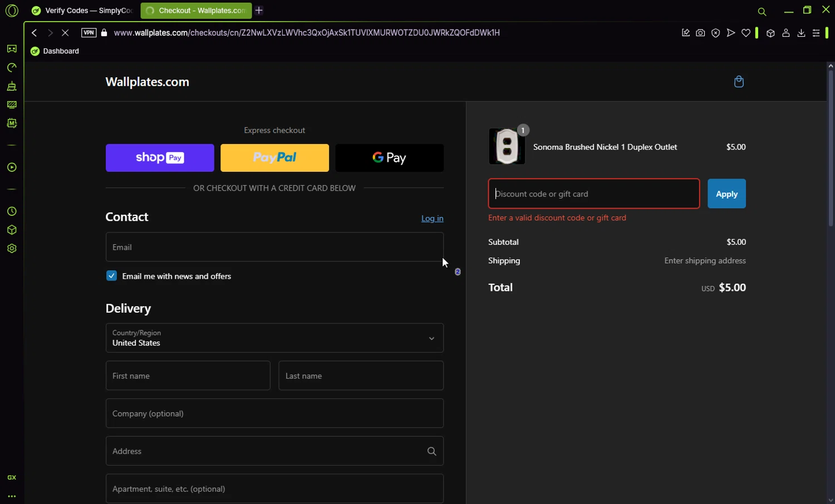This screenshot has width=835, height=504.
Task: Click the address bar URL
Action: pyautogui.click(x=307, y=33)
